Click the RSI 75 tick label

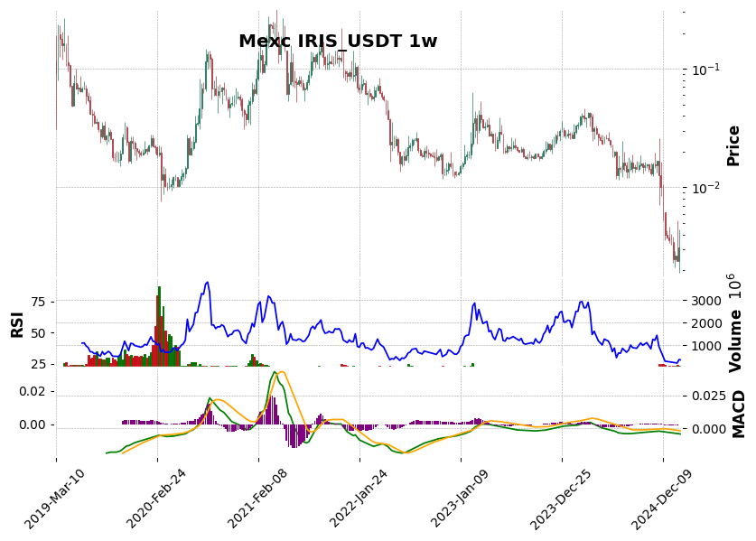38,303
